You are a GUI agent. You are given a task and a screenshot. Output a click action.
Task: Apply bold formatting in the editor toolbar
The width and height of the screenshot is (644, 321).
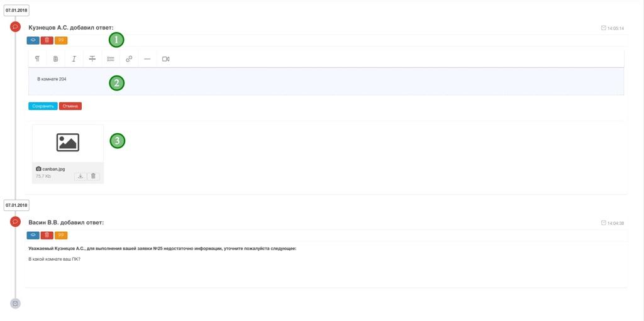pyautogui.click(x=55, y=59)
